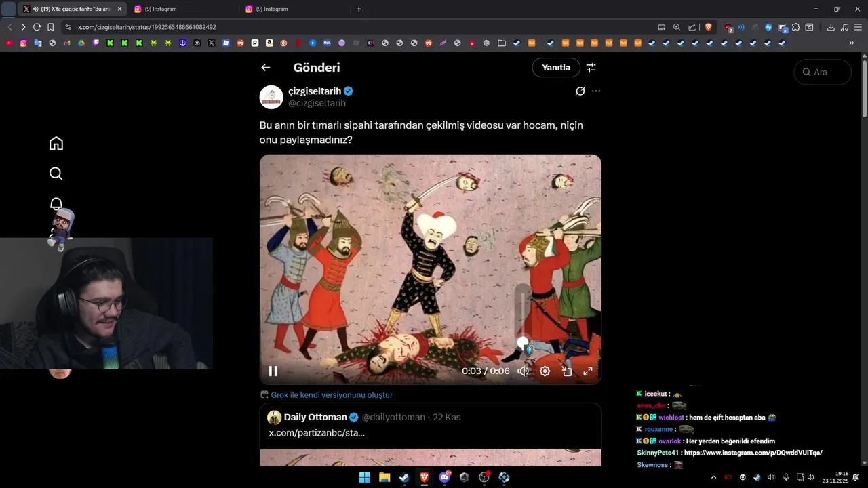Click the tab mute speaker on X tab
868x488 pixels.
tap(35, 9)
